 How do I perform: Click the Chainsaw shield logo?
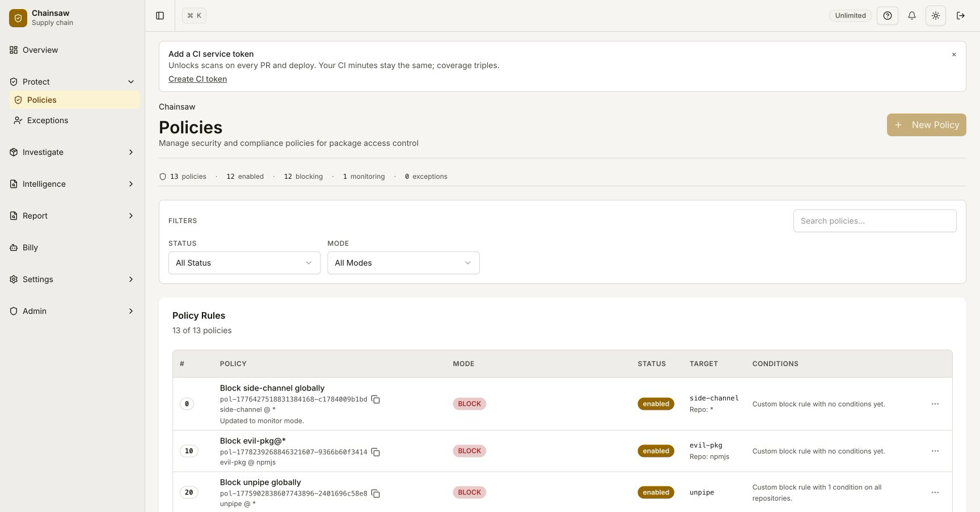(x=18, y=18)
